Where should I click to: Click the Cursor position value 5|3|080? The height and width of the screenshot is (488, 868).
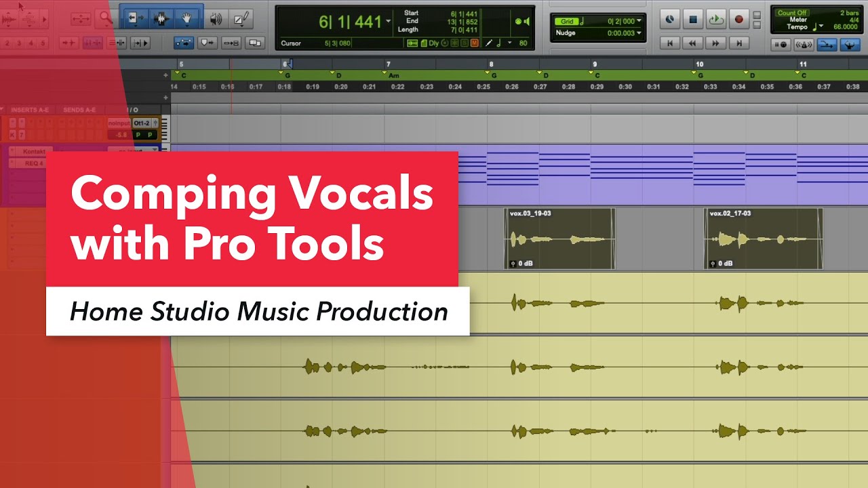(x=338, y=43)
